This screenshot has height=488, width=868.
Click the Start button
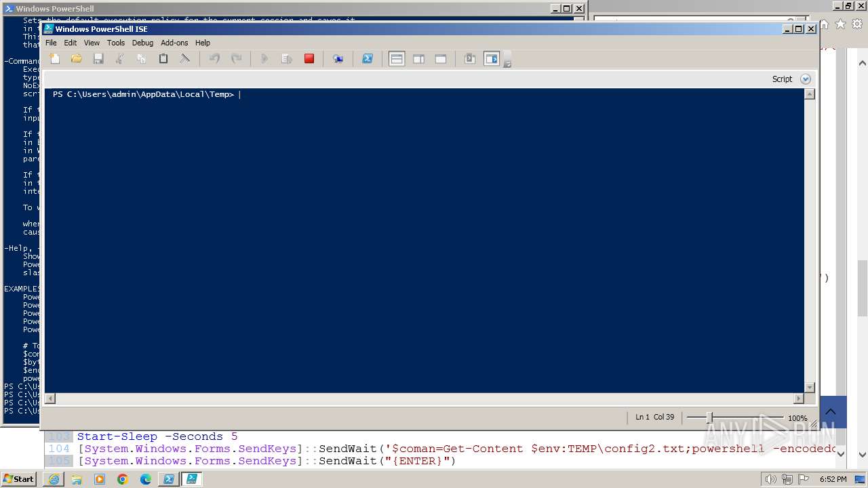pos(19,479)
